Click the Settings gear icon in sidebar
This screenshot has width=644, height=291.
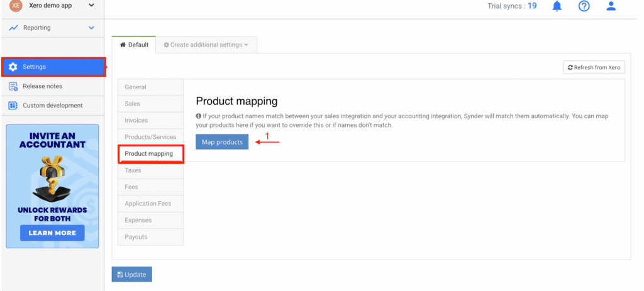13,67
